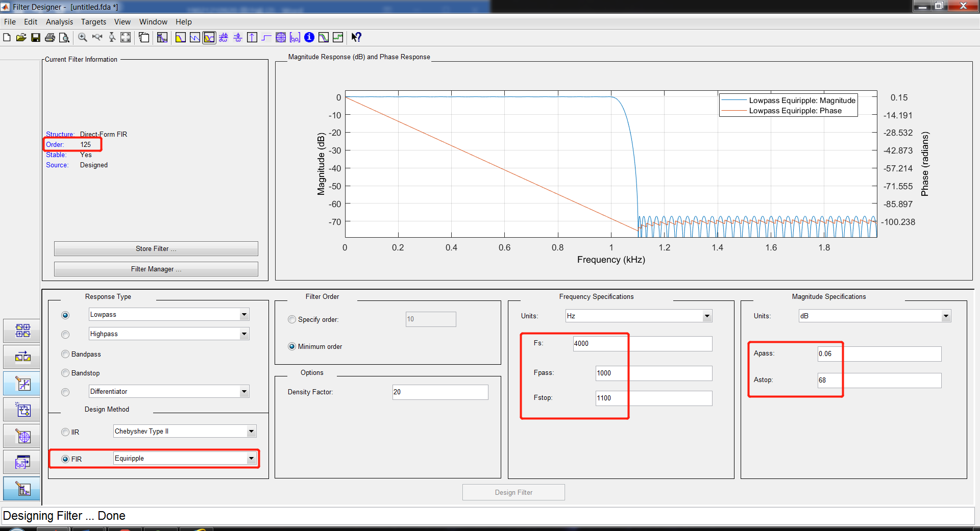The image size is (980, 531).
Task: Show the magnitude response estimate
Action: 324,37
